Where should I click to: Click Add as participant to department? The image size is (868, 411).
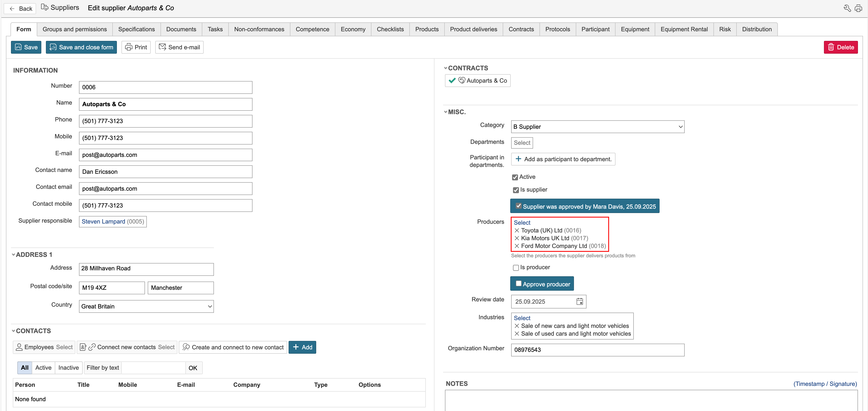(x=563, y=159)
